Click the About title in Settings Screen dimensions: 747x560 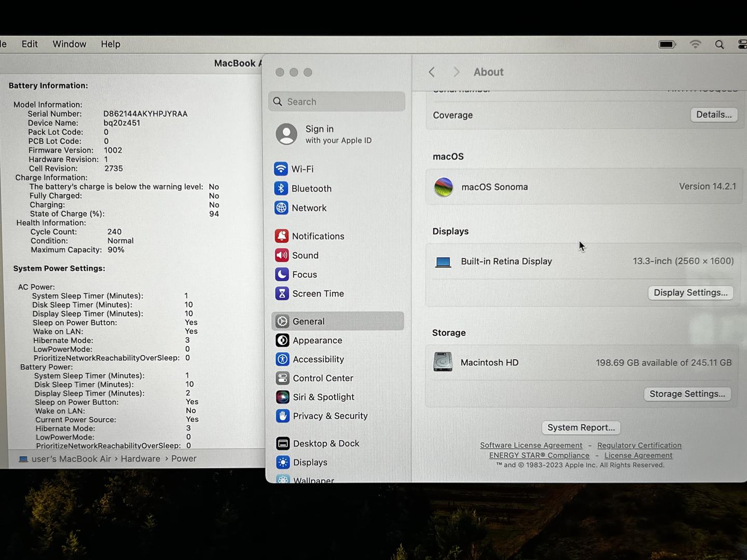click(488, 72)
